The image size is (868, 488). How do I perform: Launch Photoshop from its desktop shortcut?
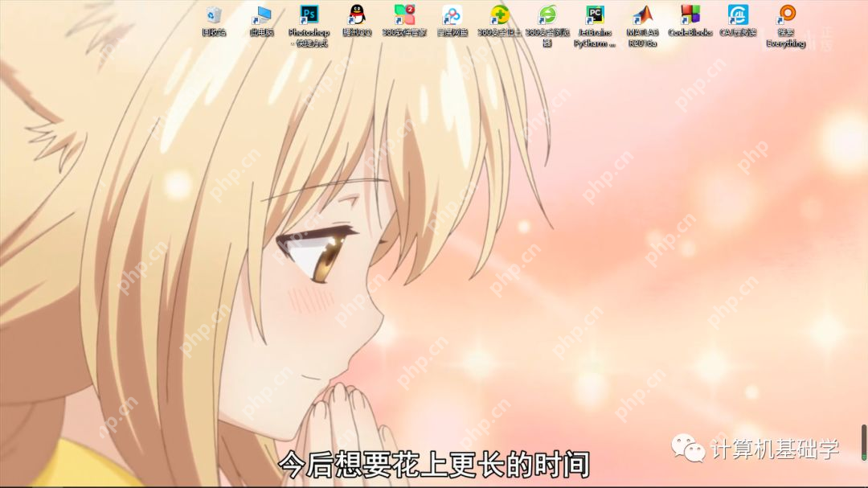(x=309, y=14)
